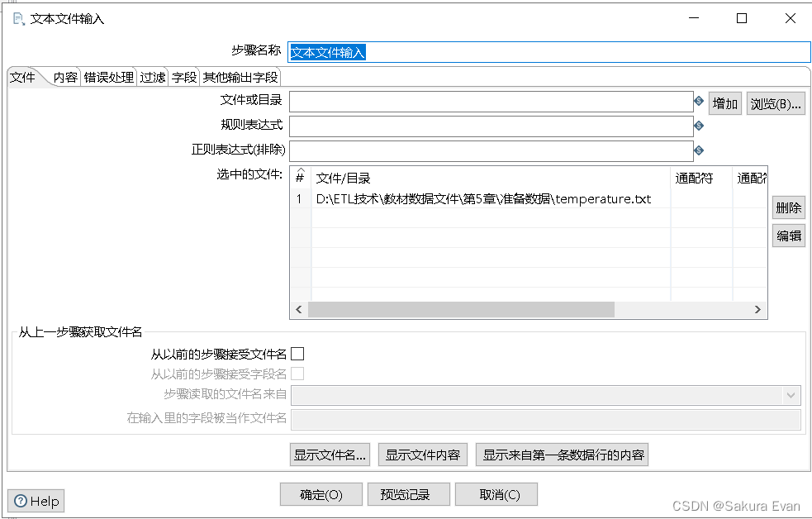The height and width of the screenshot is (519, 812).
Task: Click disabled 在输入里的字段被当作文件名 field
Action: tap(546, 420)
